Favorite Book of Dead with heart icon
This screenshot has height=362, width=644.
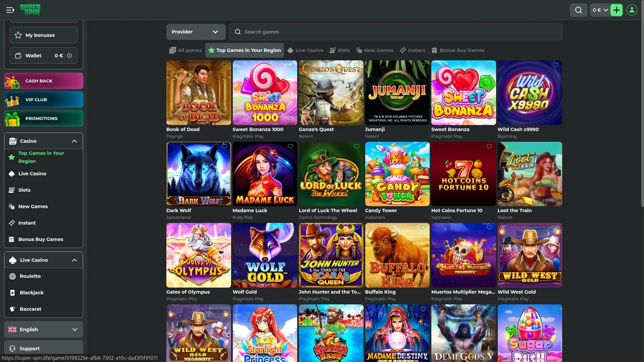(x=224, y=65)
